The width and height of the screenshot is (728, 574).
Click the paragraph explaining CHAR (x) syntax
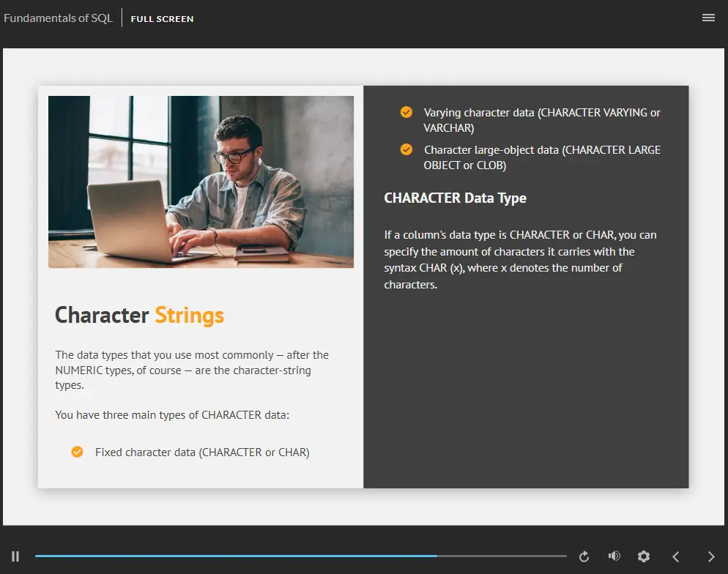(x=520, y=260)
